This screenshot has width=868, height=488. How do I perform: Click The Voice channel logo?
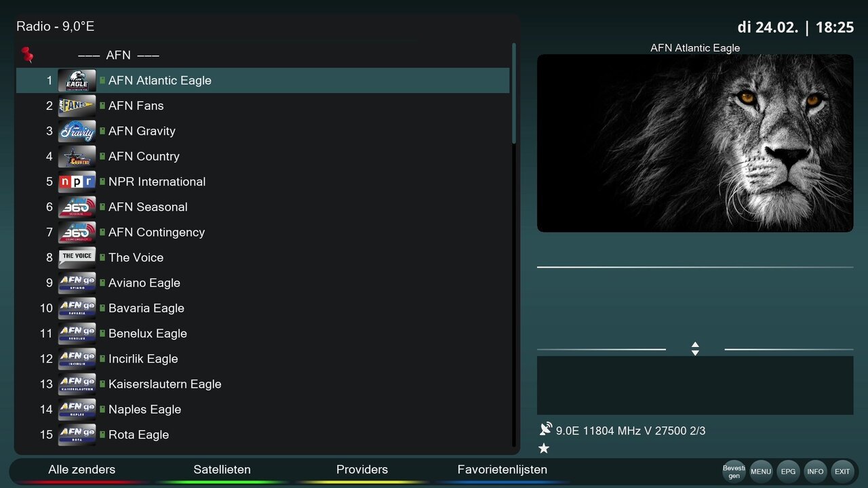[x=77, y=258]
